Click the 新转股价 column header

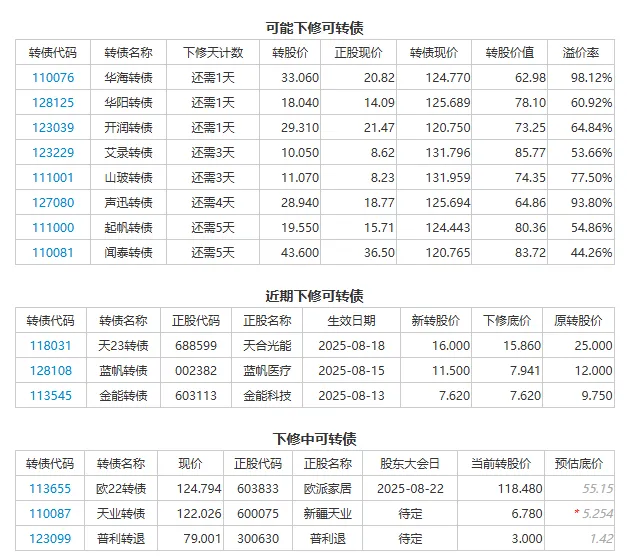click(x=435, y=320)
